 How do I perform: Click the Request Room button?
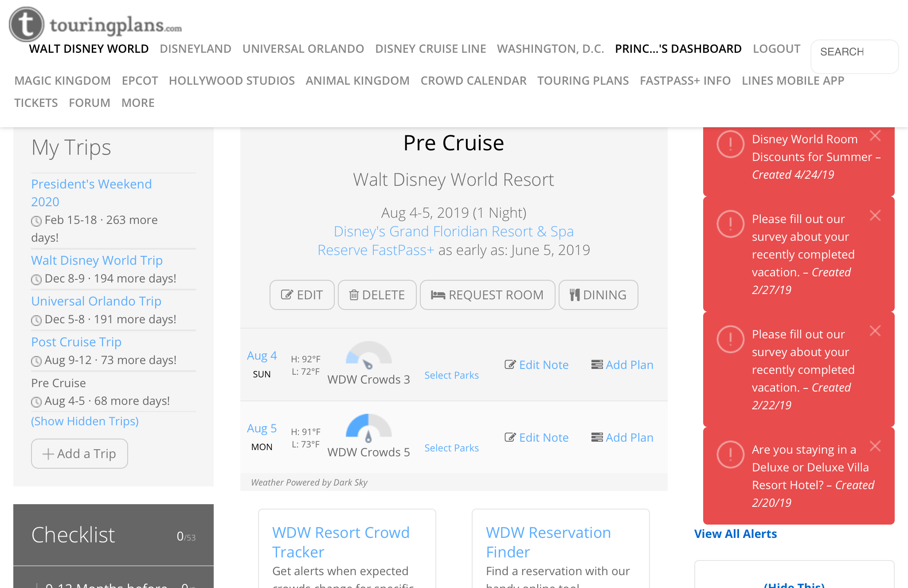coord(487,295)
